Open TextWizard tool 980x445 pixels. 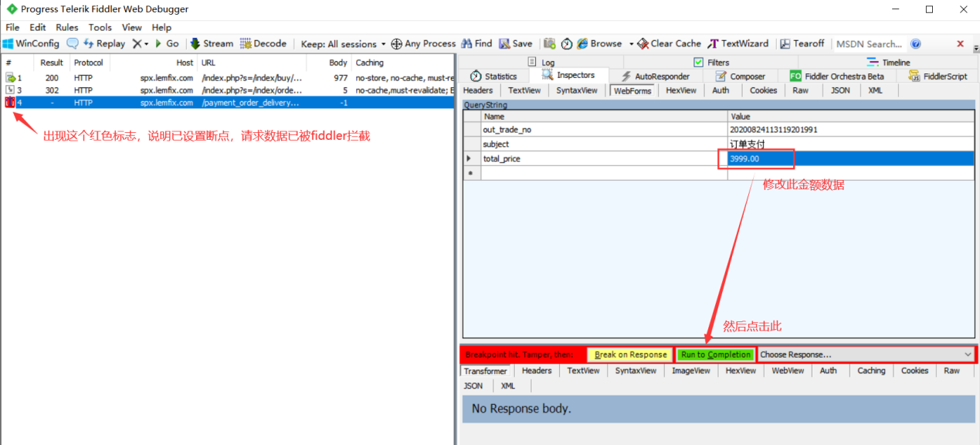738,44
